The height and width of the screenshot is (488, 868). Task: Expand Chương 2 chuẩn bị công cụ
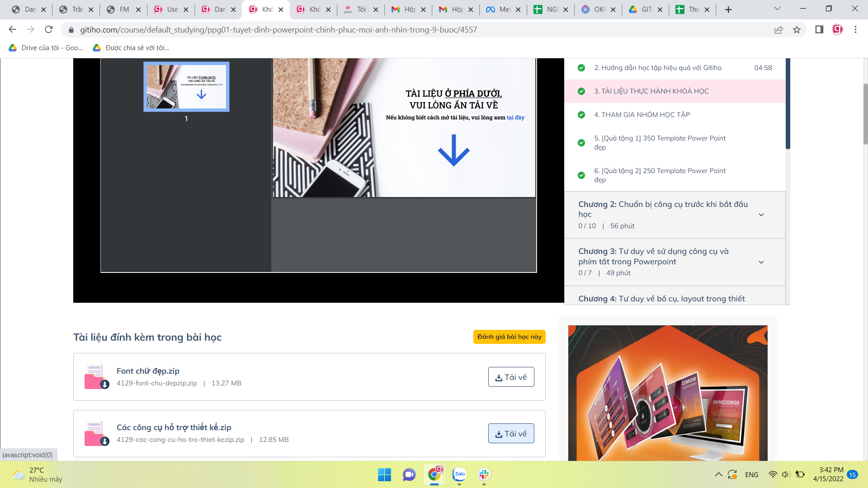(675, 215)
